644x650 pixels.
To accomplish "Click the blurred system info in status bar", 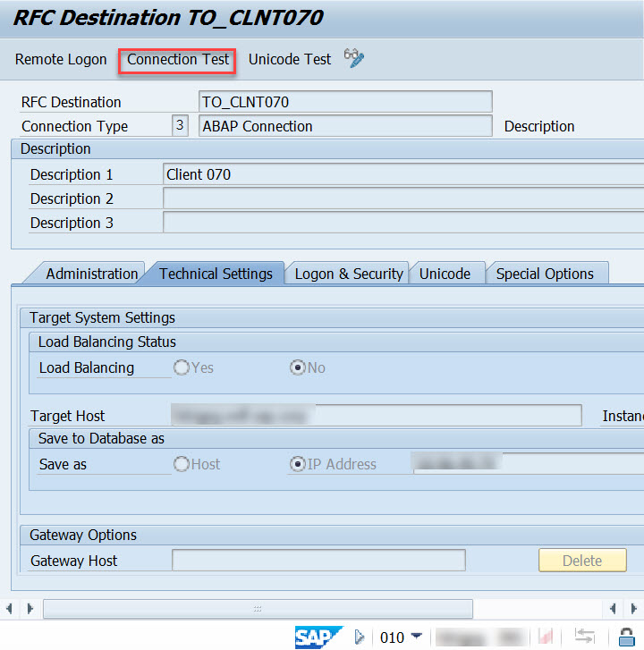I will pos(483,637).
